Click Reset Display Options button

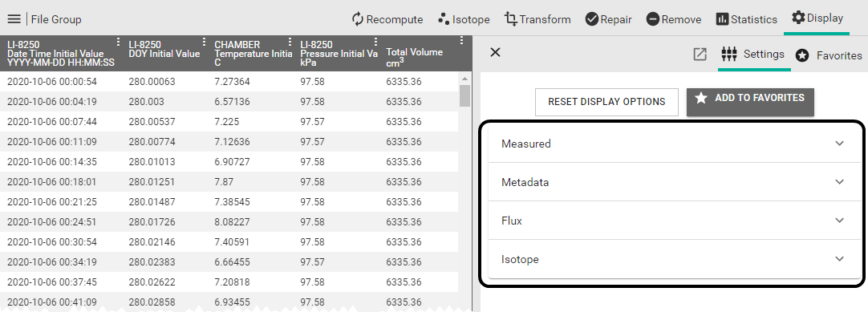point(606,103)
